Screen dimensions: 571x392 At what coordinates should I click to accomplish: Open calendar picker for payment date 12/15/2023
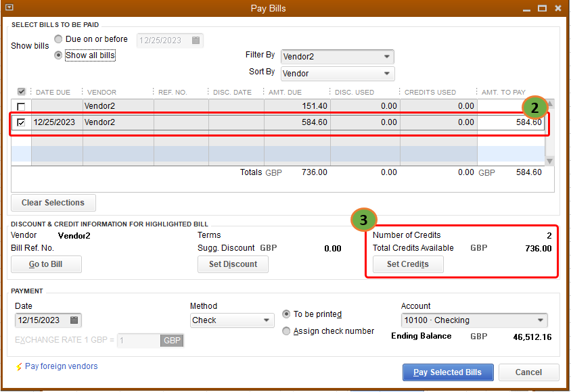click(x=74, y=320)
